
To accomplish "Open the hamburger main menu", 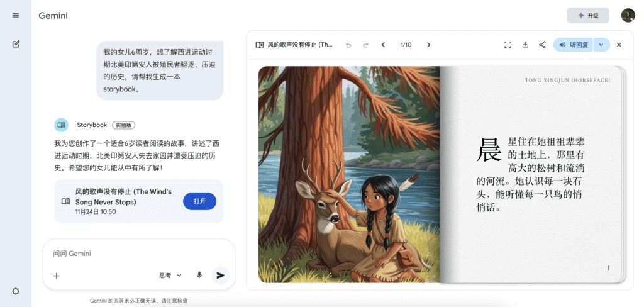I will [16, 16].
